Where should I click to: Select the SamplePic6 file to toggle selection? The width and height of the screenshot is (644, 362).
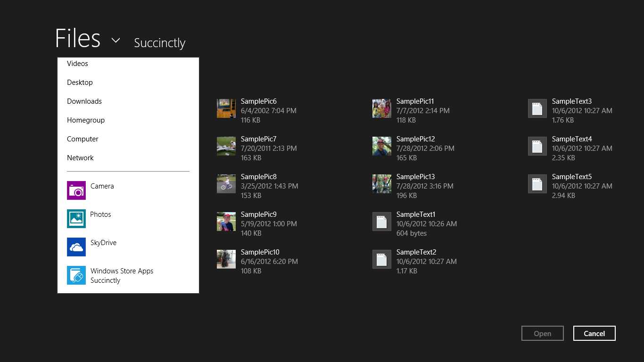(226, 108)
